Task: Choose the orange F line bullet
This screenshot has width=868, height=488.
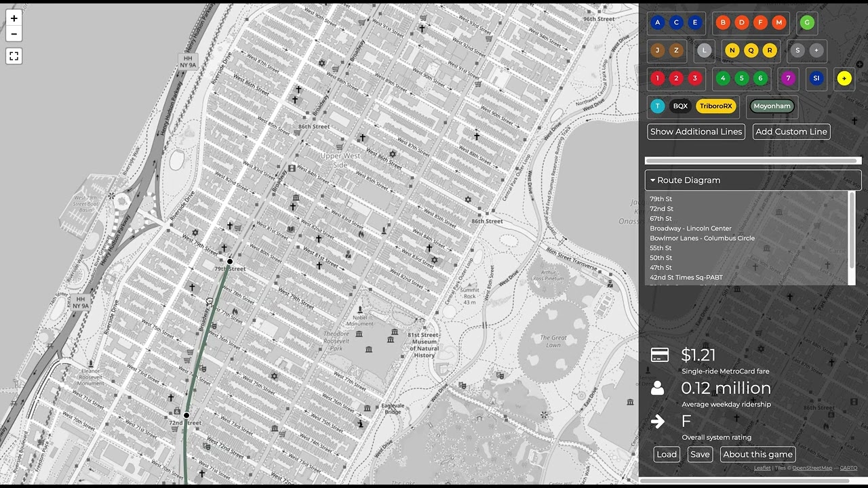Action: tap(760, 22)
